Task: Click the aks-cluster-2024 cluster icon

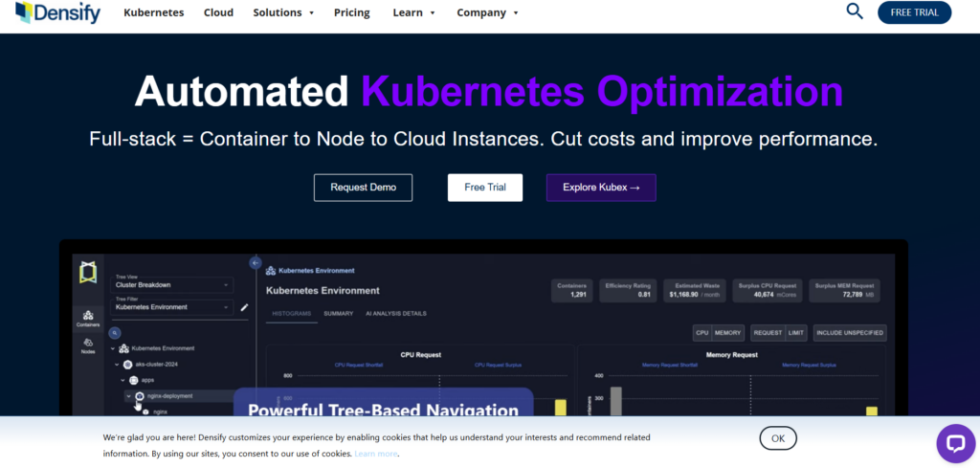Action: [127, 365]
